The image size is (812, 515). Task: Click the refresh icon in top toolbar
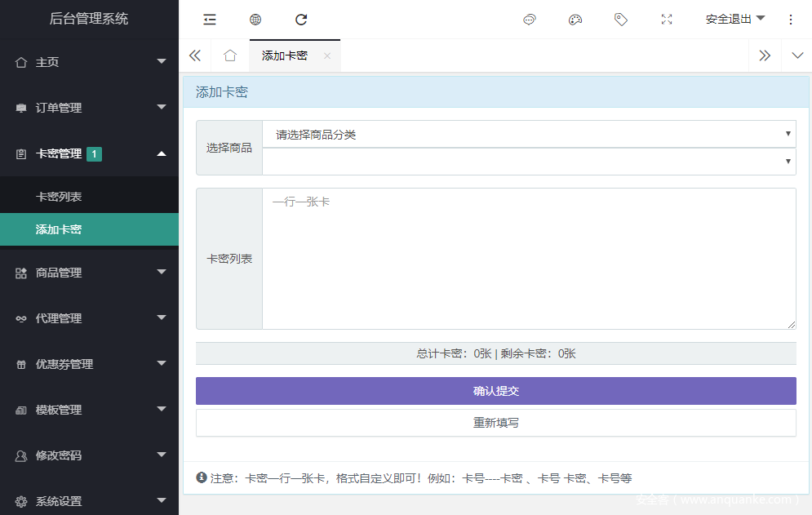point(301,20)
